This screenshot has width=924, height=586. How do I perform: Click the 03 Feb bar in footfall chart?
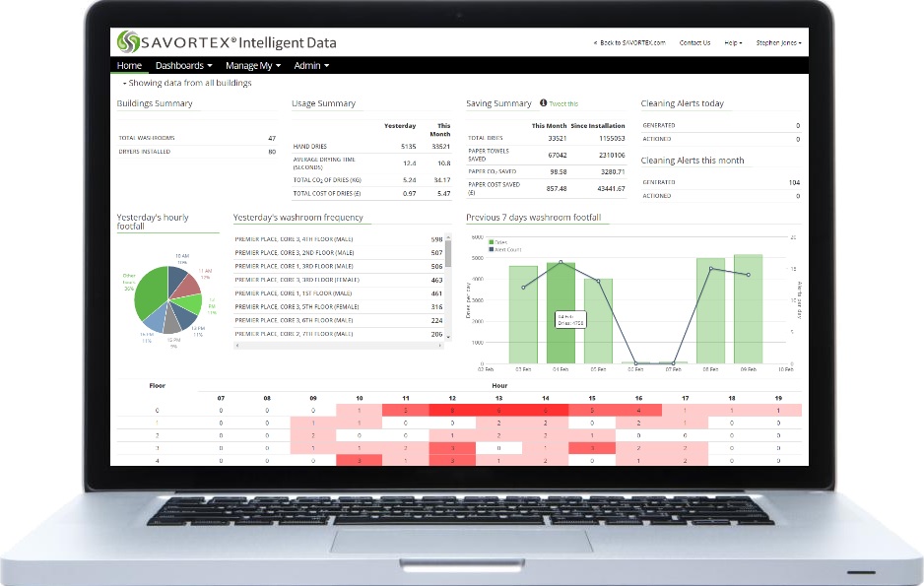523,314
